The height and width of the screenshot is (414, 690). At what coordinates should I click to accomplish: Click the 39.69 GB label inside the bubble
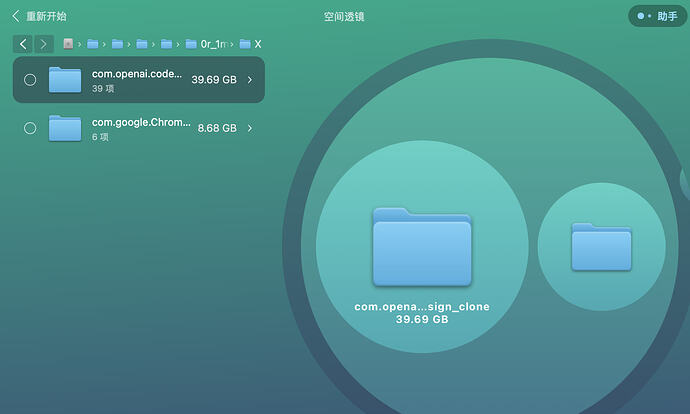click(422, 319)
